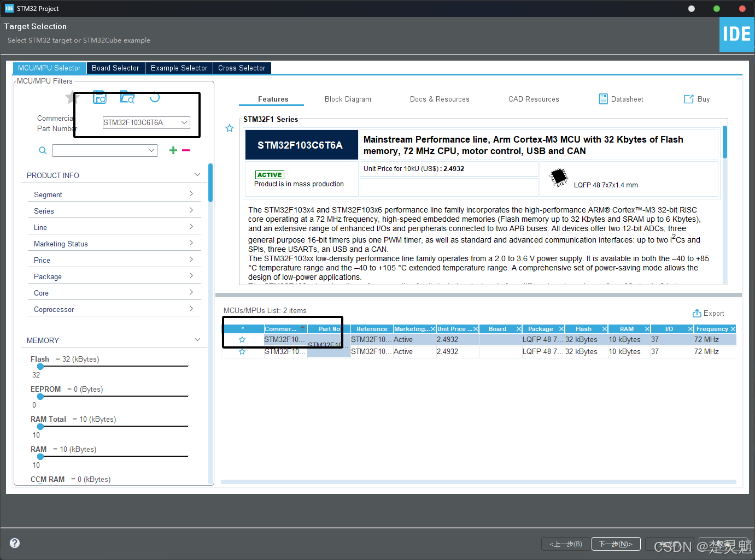This screenshot has width=755, height=560.
Task: Click the pink minus remove filter icon
Action: click(186, 150)
